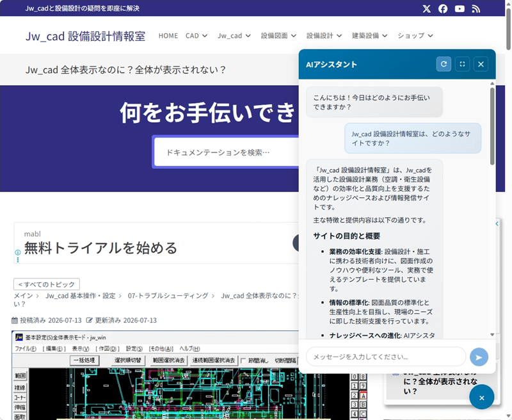Click the こんにちは greeting chat bubble
Screen dimensions: 512x420
coord(374,102)
